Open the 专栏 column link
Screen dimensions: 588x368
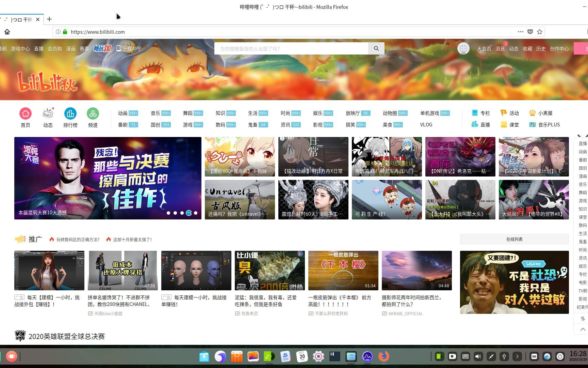click(x=481, y=113)
